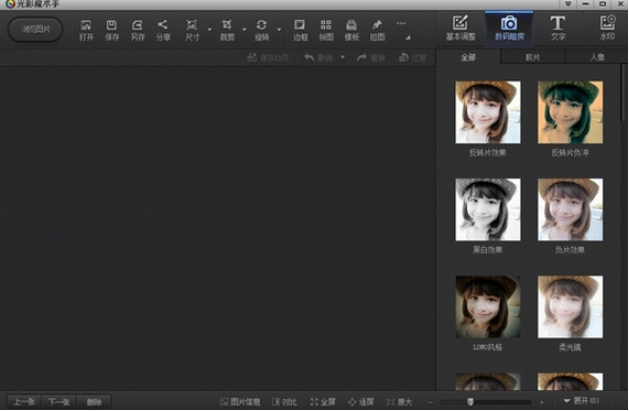Expand the 裁剪 (Crop) dropdown arrow
Image resolution: width=629 pixels, height=411 pixels.
click(244, 27)
